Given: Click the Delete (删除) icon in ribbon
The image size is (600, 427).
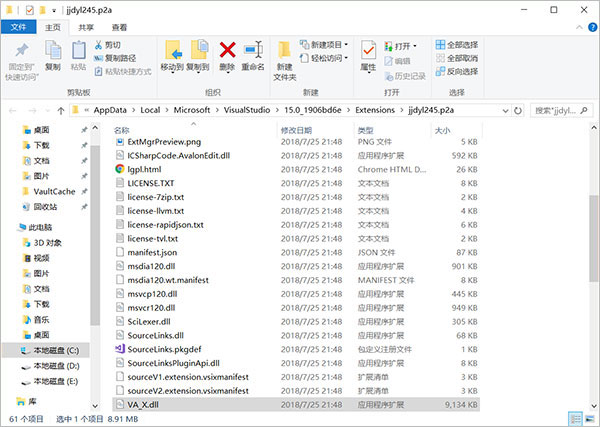Looking at the screenshot, I should pos(227,53).
